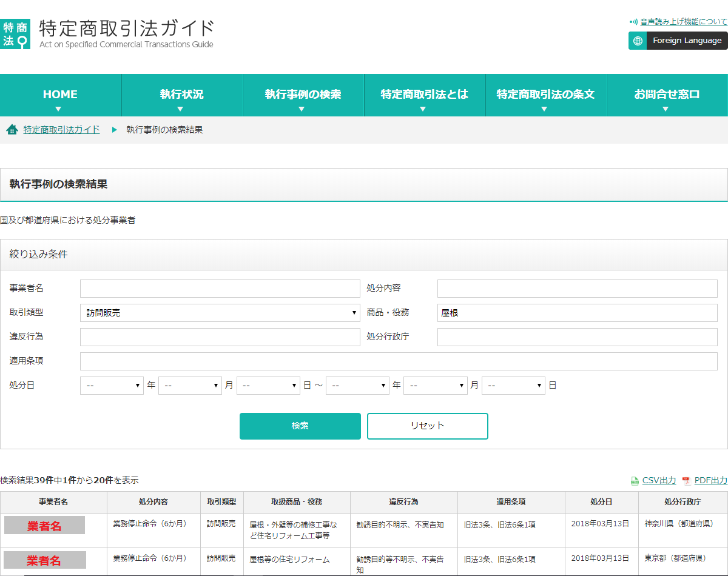The image size is (728, 576).
Task: Click the PDF出力 link
Action: (x=710, y=481)
